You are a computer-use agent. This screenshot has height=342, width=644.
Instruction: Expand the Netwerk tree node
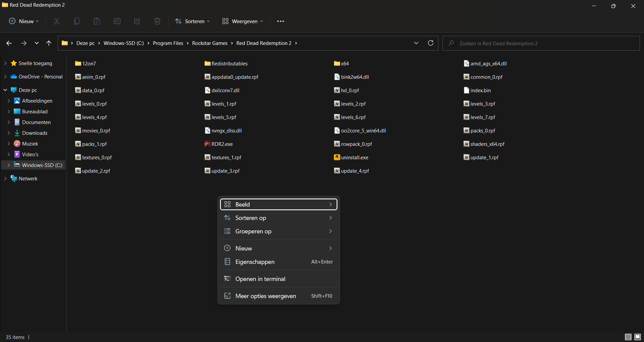(5, 178)
